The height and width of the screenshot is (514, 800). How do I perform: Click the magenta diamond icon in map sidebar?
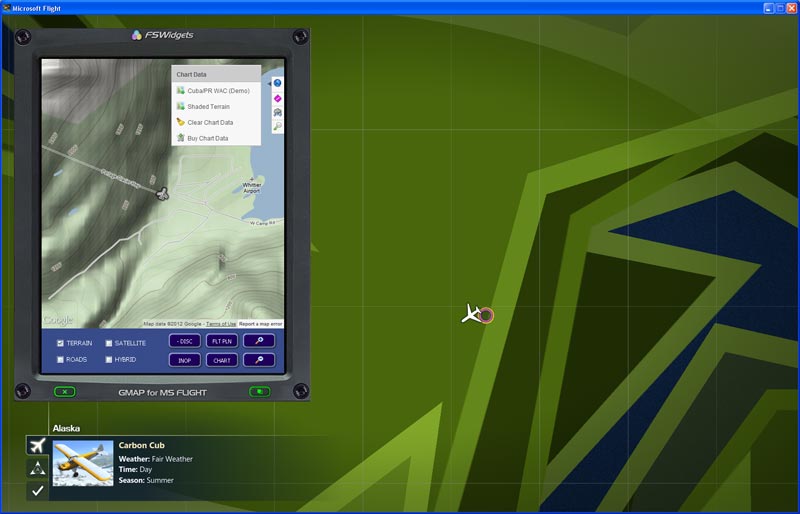point(278,98)
